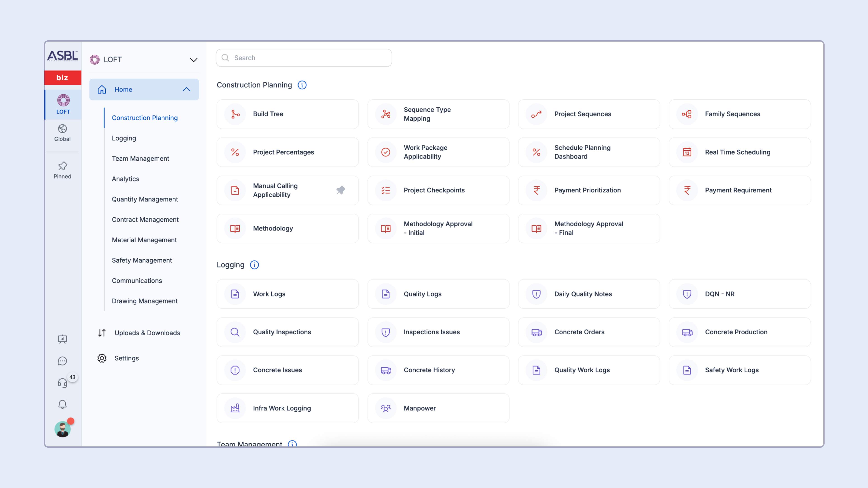Open the notifications bell
The height and width of the screenshot is (488, 868).
pos(62,404)
